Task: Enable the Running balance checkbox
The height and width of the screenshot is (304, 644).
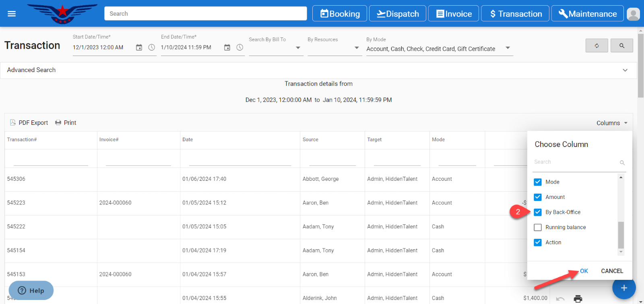Action: (x=538, y=227)
